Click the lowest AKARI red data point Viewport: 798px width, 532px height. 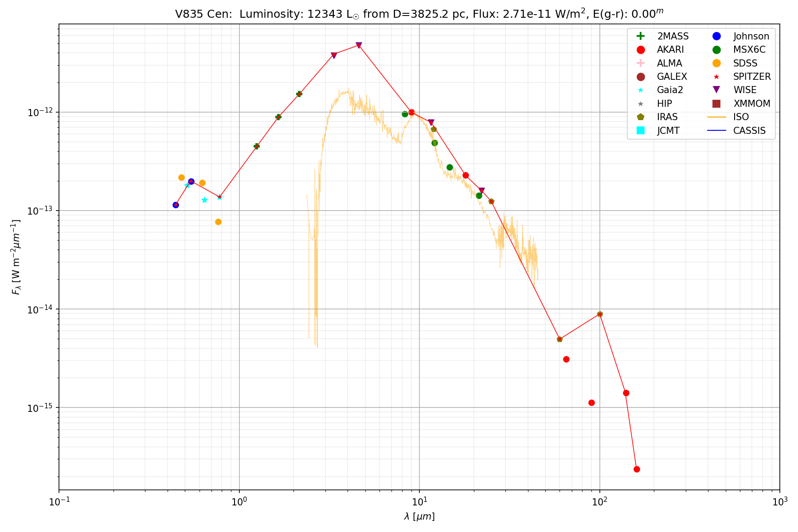pyautogui.click(x=637, y=469)
